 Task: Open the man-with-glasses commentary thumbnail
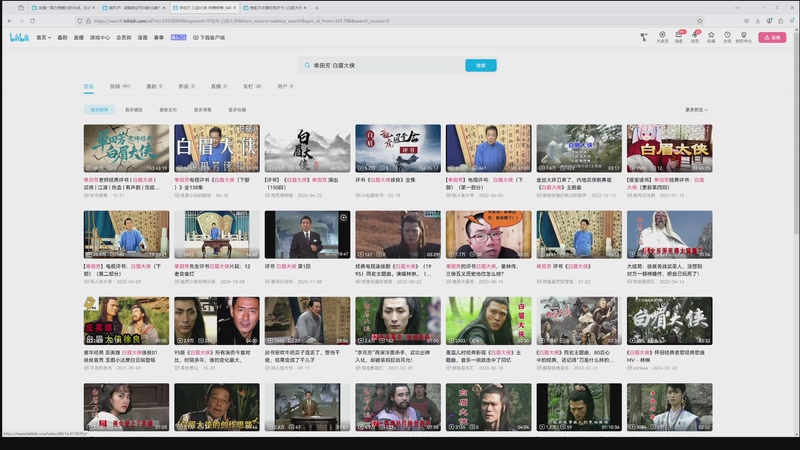[489, 234]
